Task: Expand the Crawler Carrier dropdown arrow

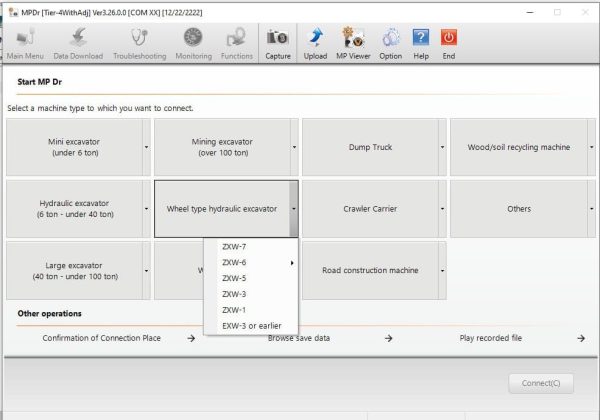Action: (442, 209)
